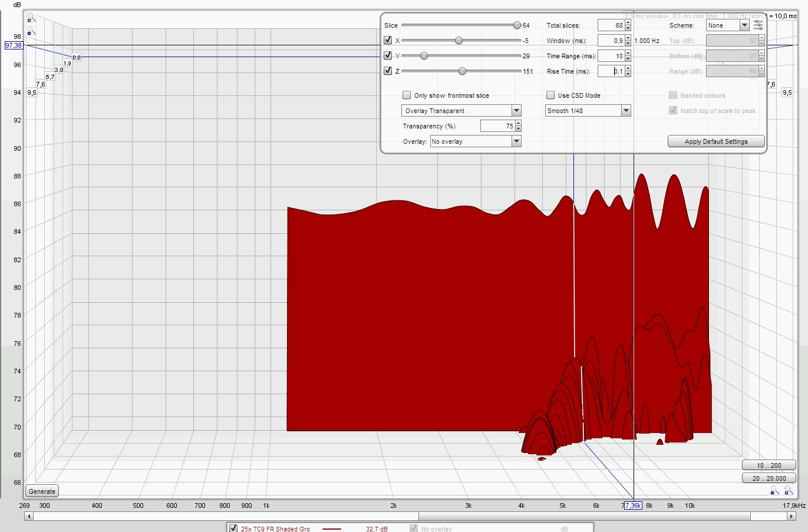Viewport: 808px width, 532px height.
Task: Click the Slice slider handle
Action: [517, 25]
